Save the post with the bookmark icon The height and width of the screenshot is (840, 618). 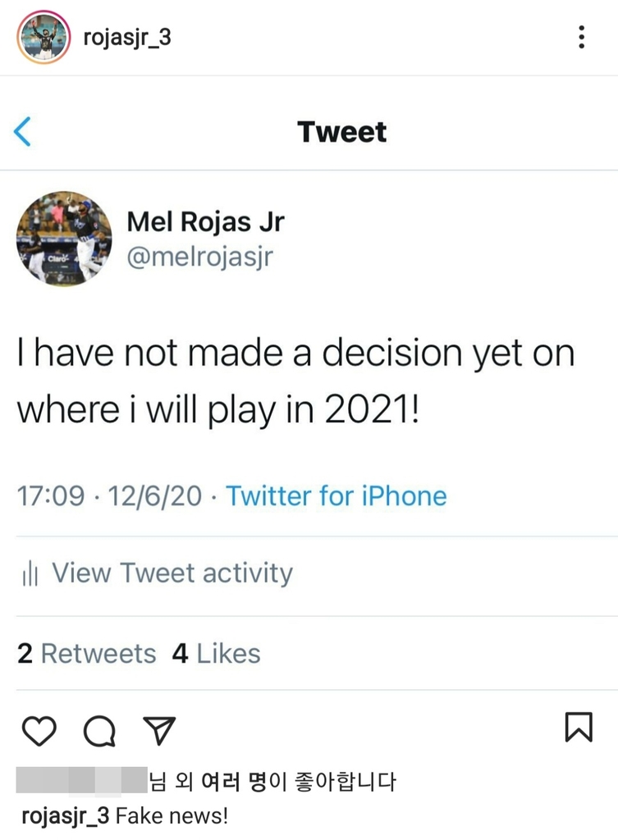[x=579, y=727]
